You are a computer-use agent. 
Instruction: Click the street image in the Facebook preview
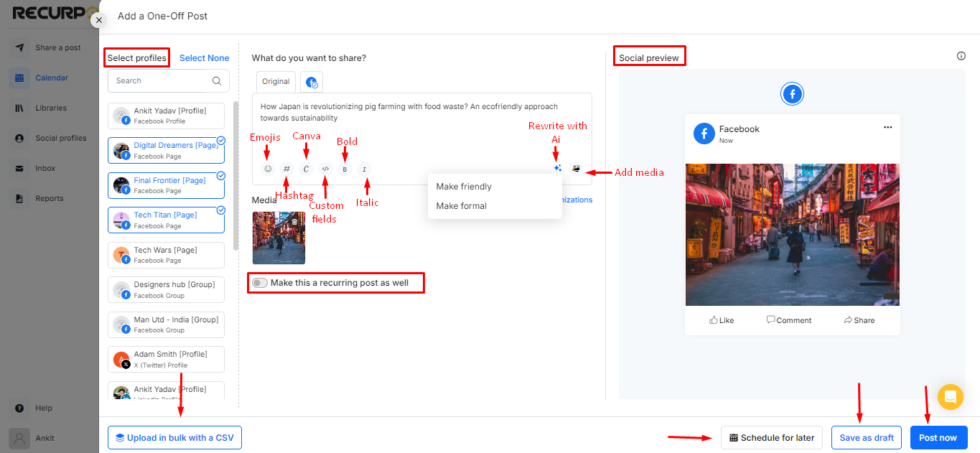pyautogui.click(x=792, y=235)
